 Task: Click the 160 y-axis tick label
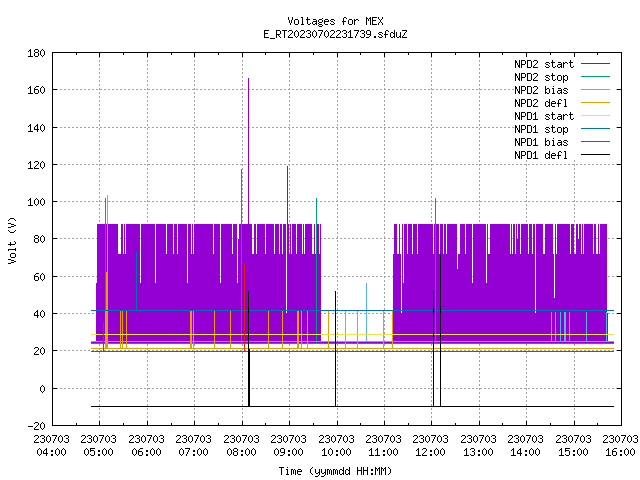36,90
